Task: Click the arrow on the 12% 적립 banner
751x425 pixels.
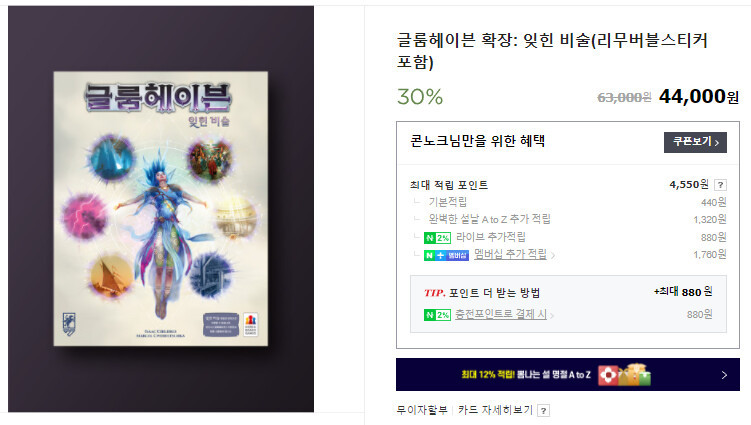Action: (724, 375)
